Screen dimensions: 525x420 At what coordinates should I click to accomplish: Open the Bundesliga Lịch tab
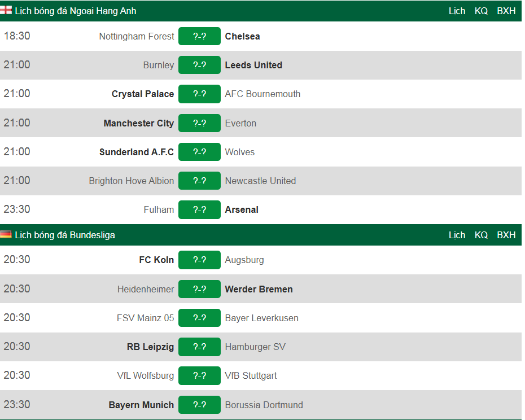point(457,235)
